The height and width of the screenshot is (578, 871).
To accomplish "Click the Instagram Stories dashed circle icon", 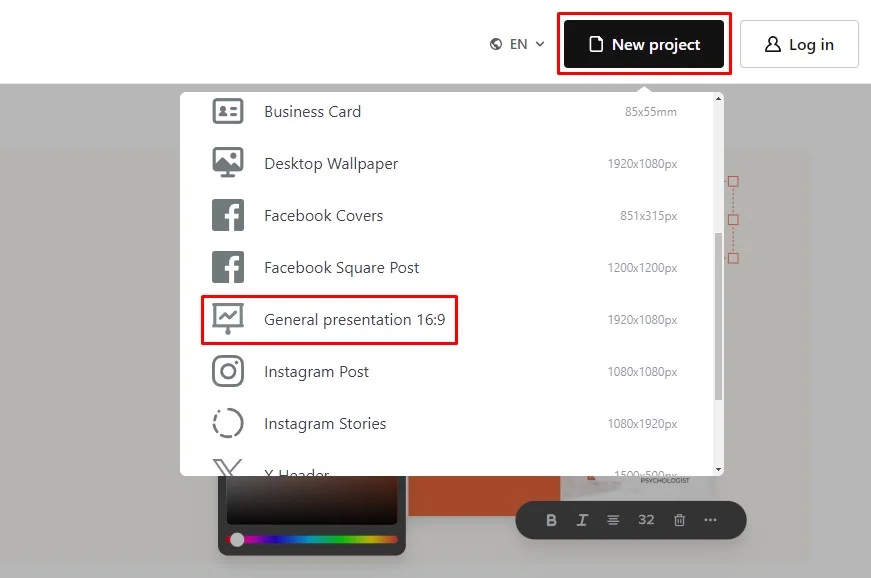I will 228,423.
